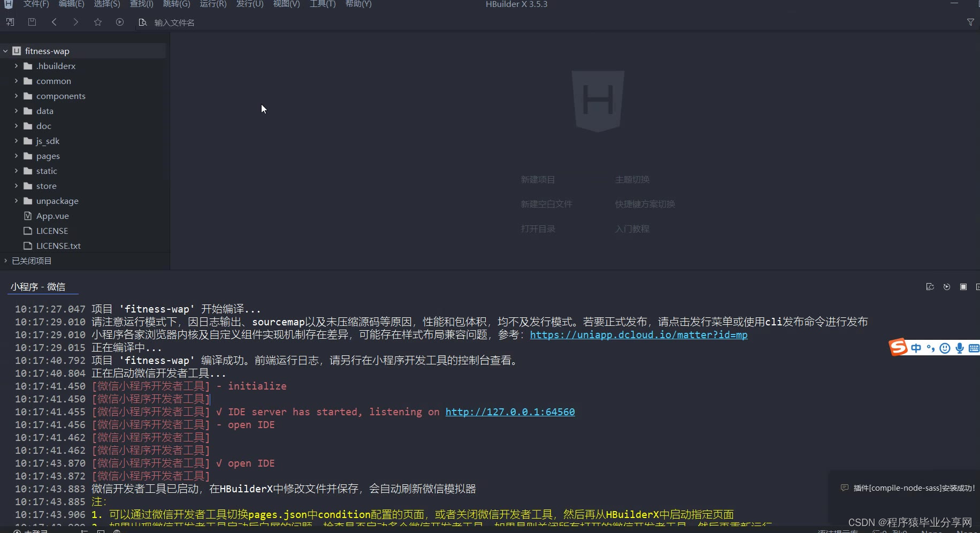Open the 查找(I) menu

[x=142, y=4]
